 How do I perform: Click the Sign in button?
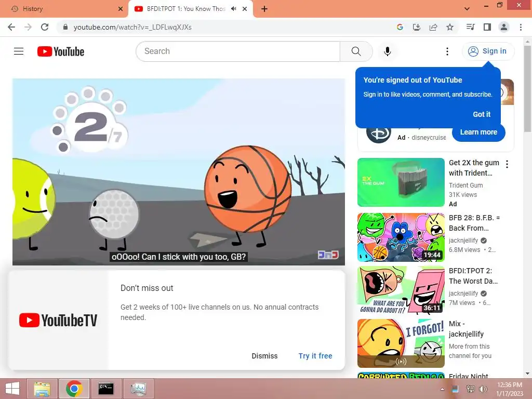[x=488, y=51]
